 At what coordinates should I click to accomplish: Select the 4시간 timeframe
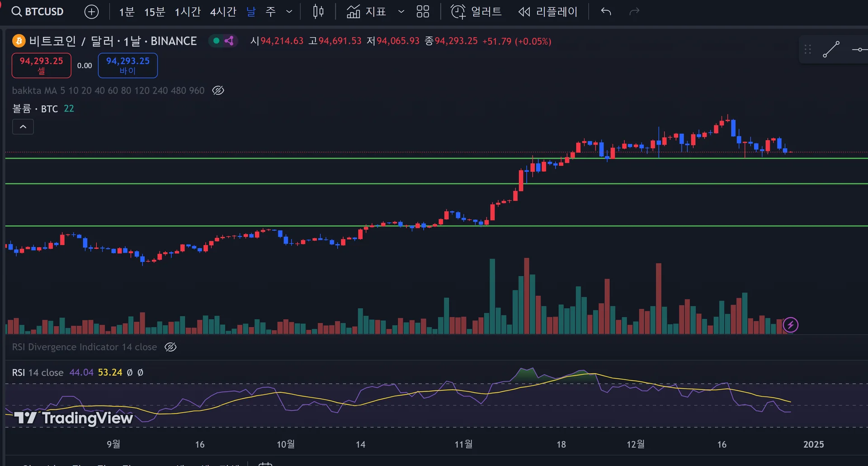tap(223, 12)
